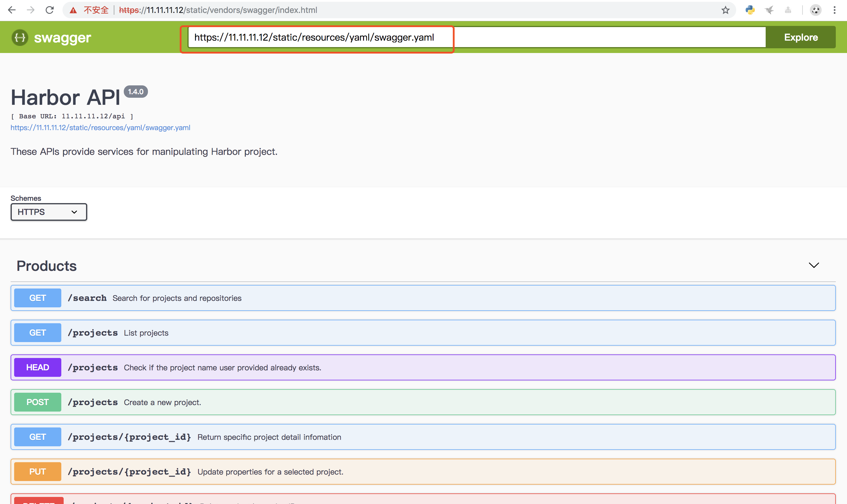
Task: Open Chrome's three-dot menu
Action: (836, 10)
